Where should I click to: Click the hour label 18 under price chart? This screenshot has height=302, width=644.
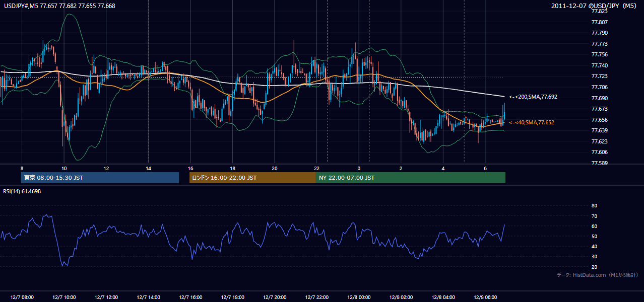232,168
